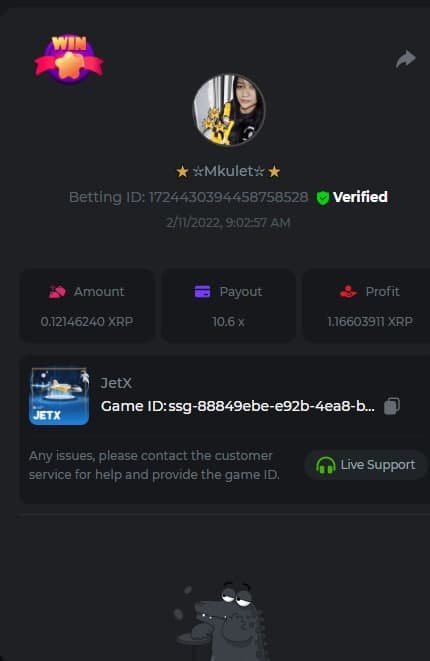
Task: Click the JetX game title
Action: tap(116, 383)
